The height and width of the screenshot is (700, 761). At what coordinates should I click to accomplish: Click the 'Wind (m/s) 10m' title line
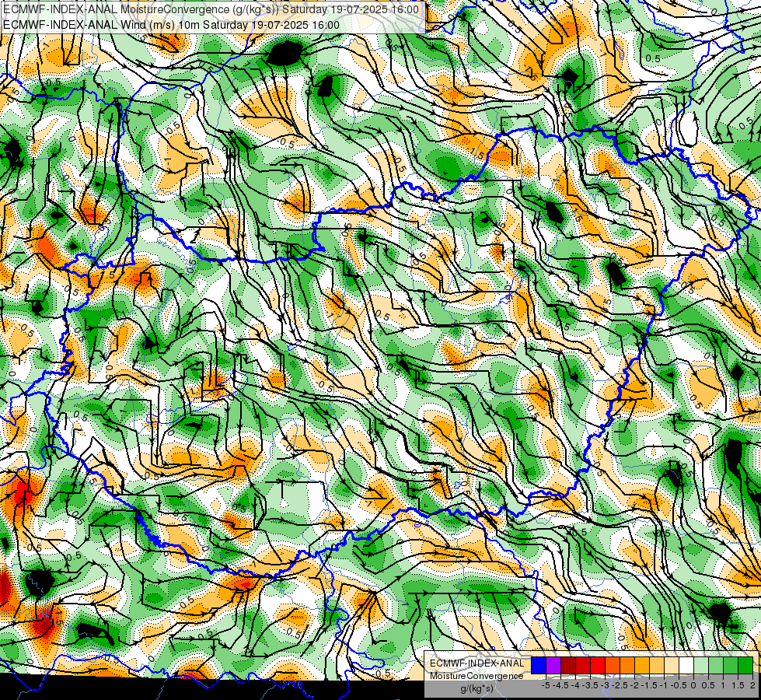click(x=171, y=25)
